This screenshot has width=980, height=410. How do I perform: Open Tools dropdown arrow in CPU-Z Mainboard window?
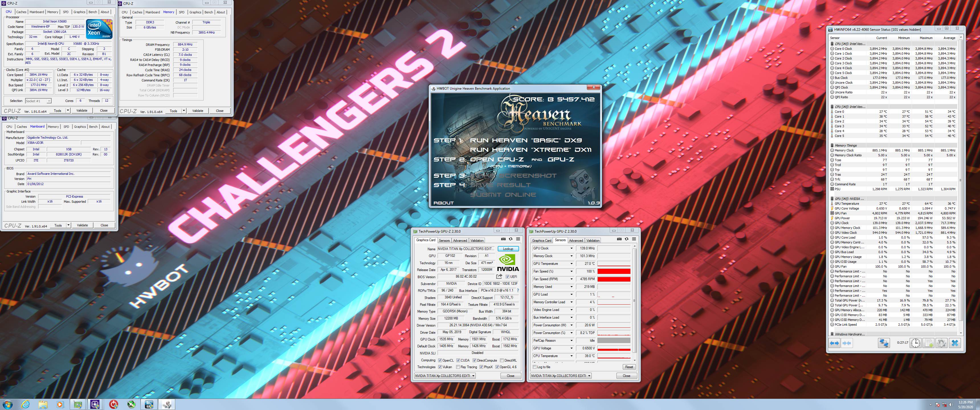[x=68, y=225]
